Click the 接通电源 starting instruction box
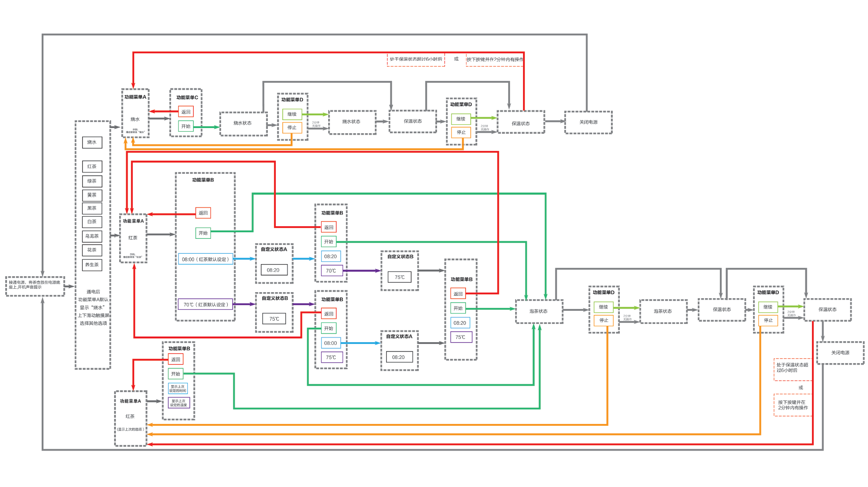The image size is (868, 487). (x=35, y=285)
